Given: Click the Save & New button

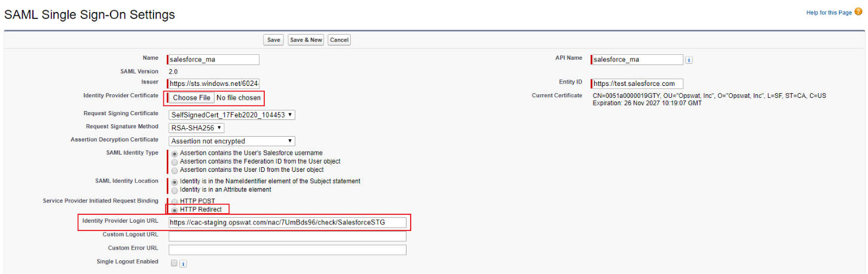Looking at the screenshot, I should [x=306, y=40].
